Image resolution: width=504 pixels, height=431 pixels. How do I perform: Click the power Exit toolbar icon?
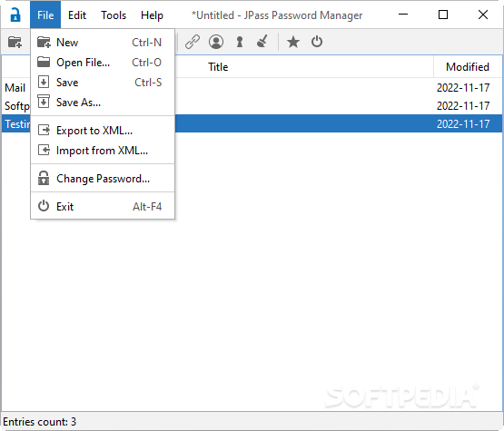pos(317,42)
